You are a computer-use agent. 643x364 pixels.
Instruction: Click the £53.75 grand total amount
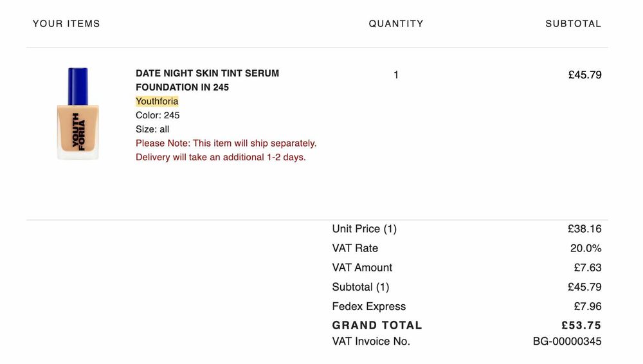581,325
